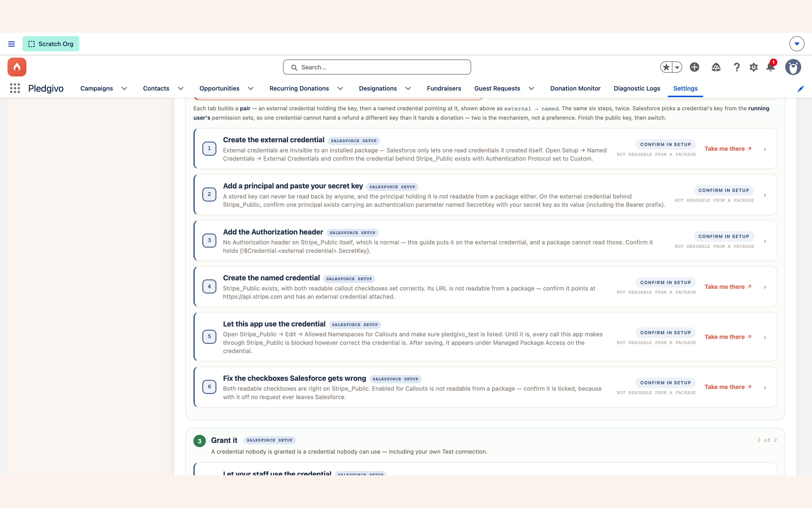
Task: Expand the Fix the checkboxes step chevron
Action: click(x=765, y=387)
